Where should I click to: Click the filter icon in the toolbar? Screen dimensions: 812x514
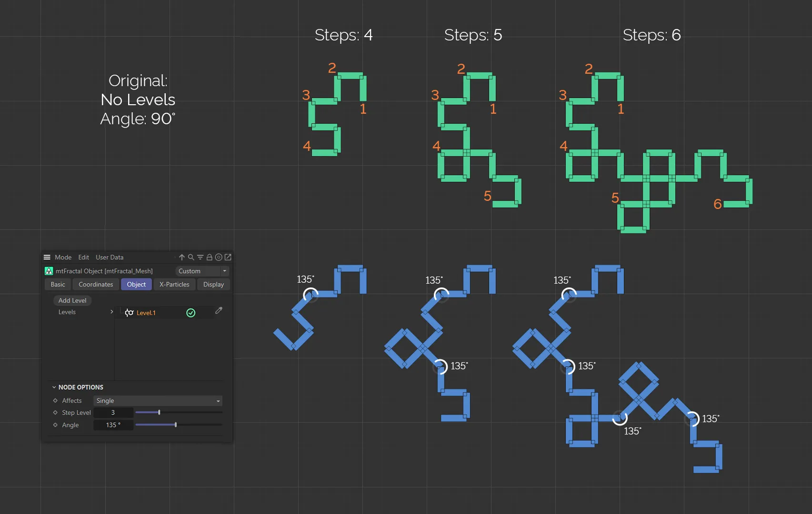(200, 257)
